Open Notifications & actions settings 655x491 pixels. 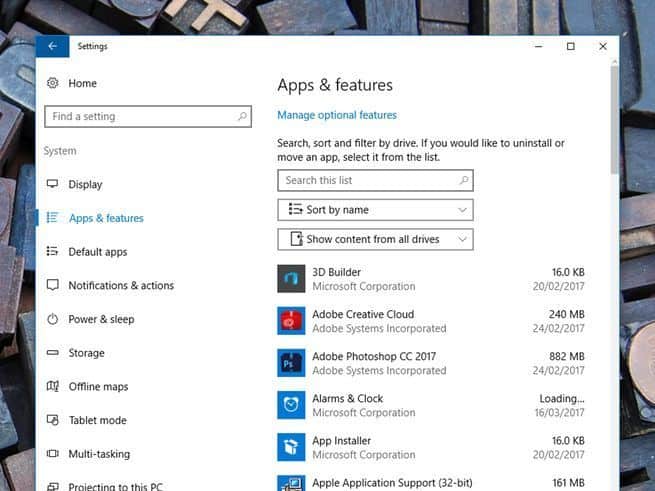(121, 286)
